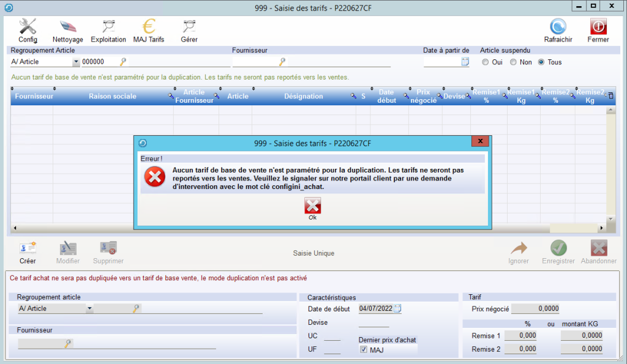The width and height of the screenshot is (627, 364).
Task: Open the Date de début calendar picker
Action: coord(397,309)
